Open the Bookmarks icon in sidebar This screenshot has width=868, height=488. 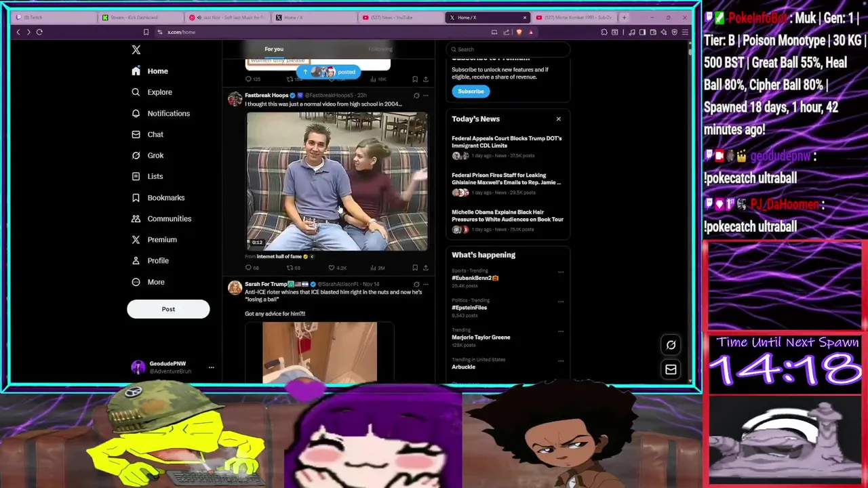pyautogui.click(x=136, y=197)
